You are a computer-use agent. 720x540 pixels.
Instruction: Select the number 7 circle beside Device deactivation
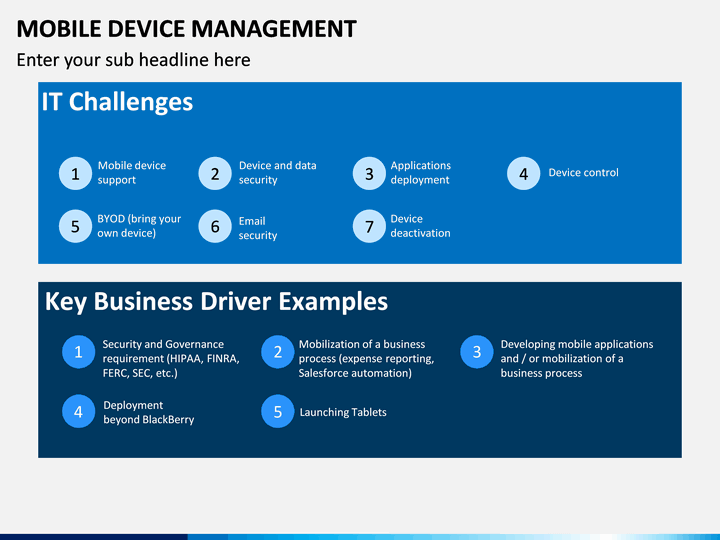(x=369, y=226)
